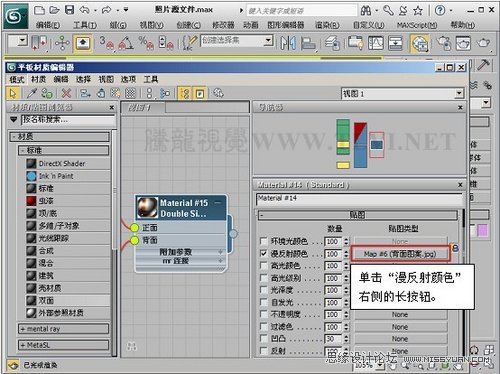This screenshot has height=374, width=500.
Task: Collapse the 贴图 rollout header
Action: (358, 215)
